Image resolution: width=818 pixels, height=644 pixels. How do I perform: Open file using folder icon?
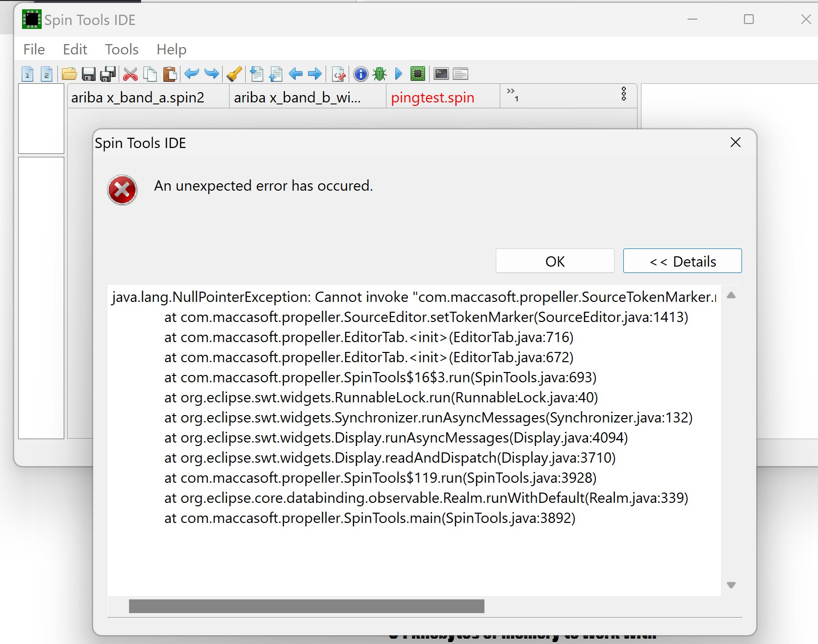[69, 74]
